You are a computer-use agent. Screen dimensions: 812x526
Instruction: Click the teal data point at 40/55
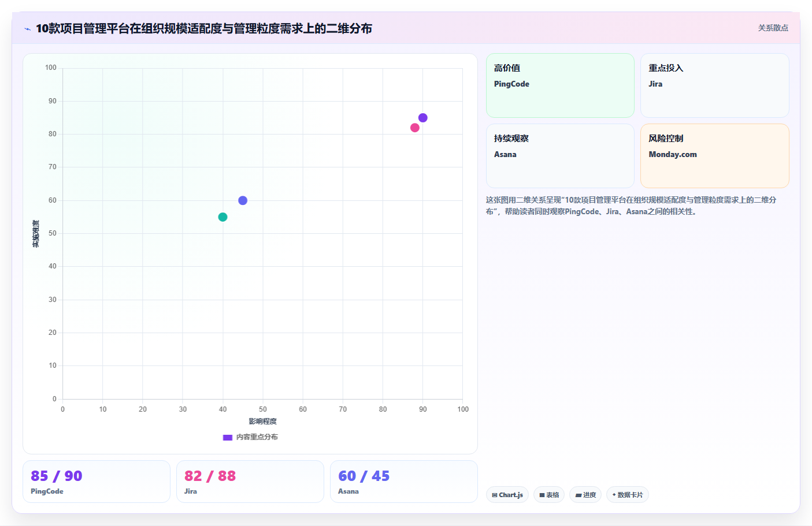(x=223, y=217)
